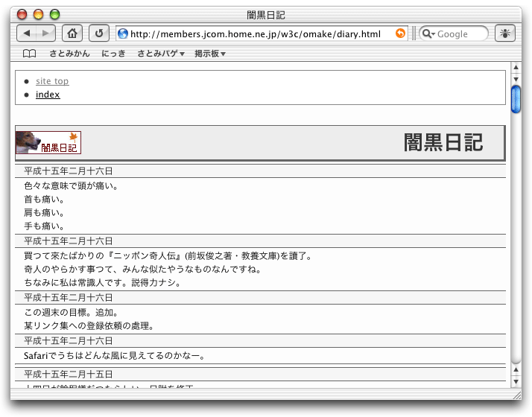Image resolution: width=532 pixels, height=417 pixels.
Task: Open the Google search magnifier dropdown
Action: coord(428,34)
